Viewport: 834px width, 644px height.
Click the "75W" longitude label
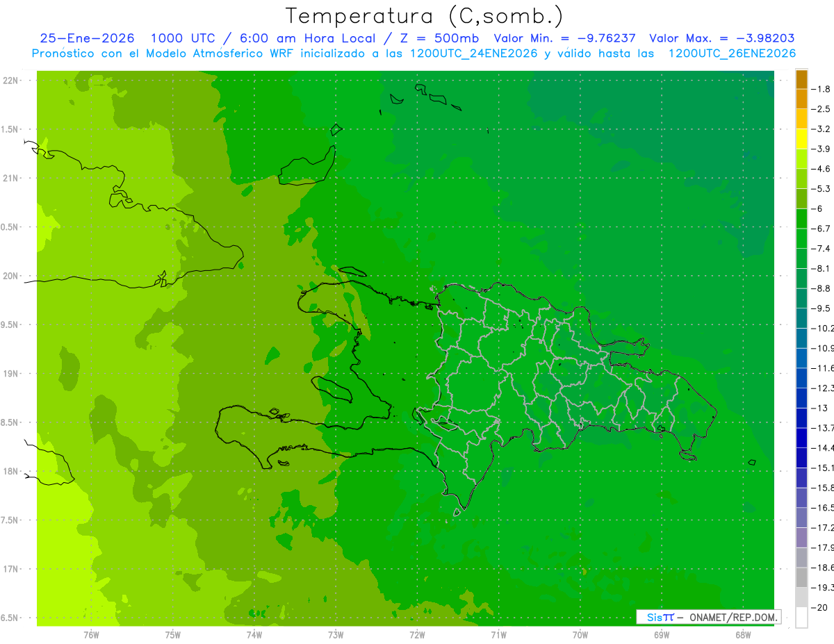(172, 634)
